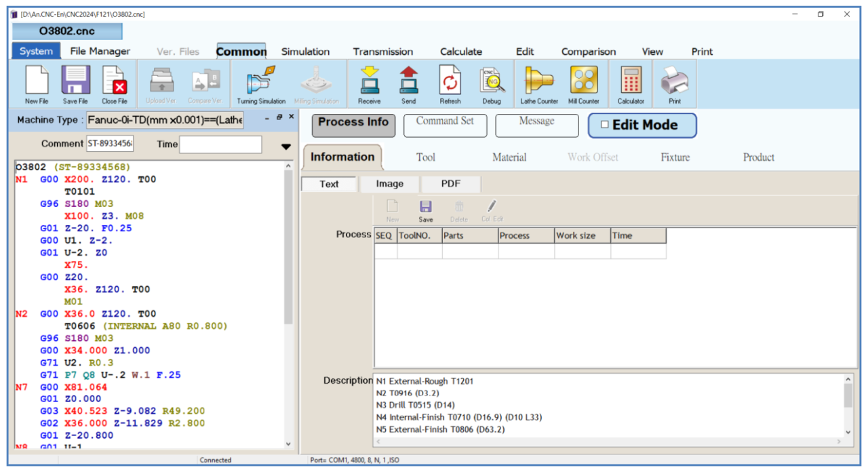Viewport: 868px width, 474px height.
Task: Click the Process Info button
Action: tap(353, 125)
